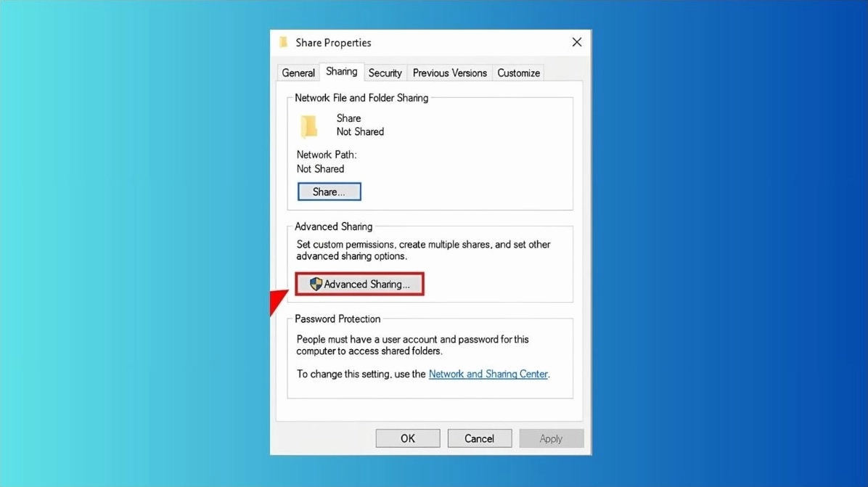Click the Password Protection section header
Viewport: 868px width, 487px height.
[336, 319]
